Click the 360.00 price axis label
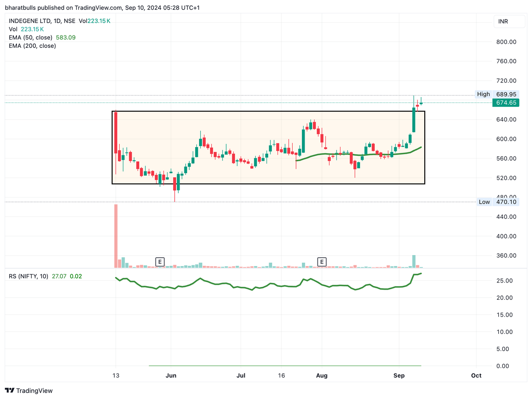532x399 pixels. pos(507,256)
